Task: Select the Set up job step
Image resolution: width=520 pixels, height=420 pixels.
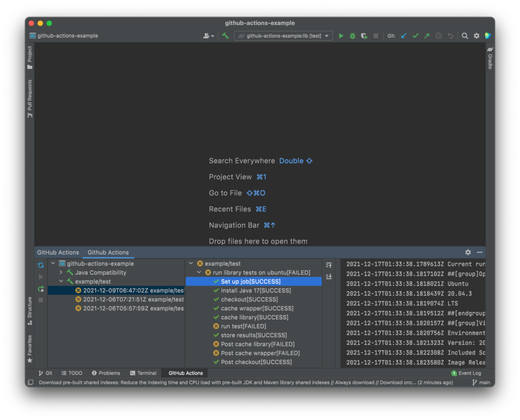Action: click(254, 282)
